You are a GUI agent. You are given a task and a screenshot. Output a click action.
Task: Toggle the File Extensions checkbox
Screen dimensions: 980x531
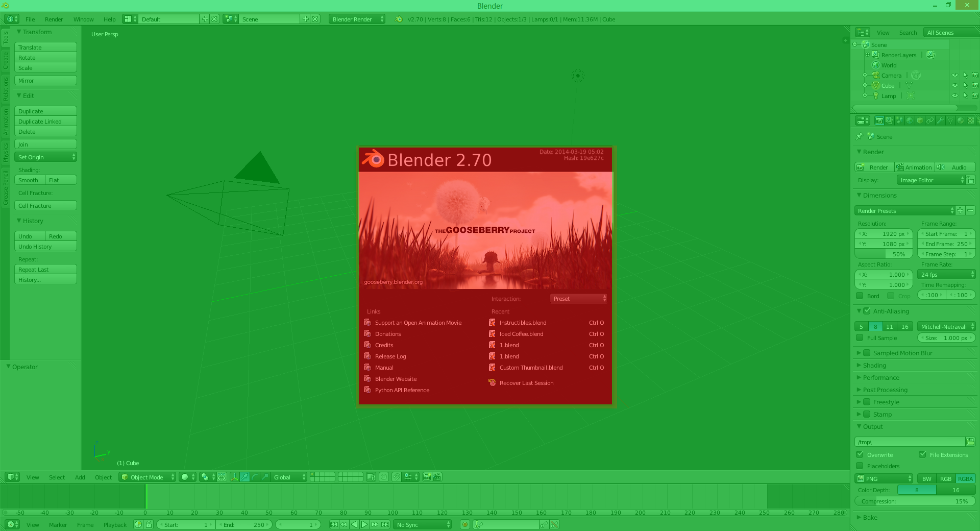[x=922, y=454]
